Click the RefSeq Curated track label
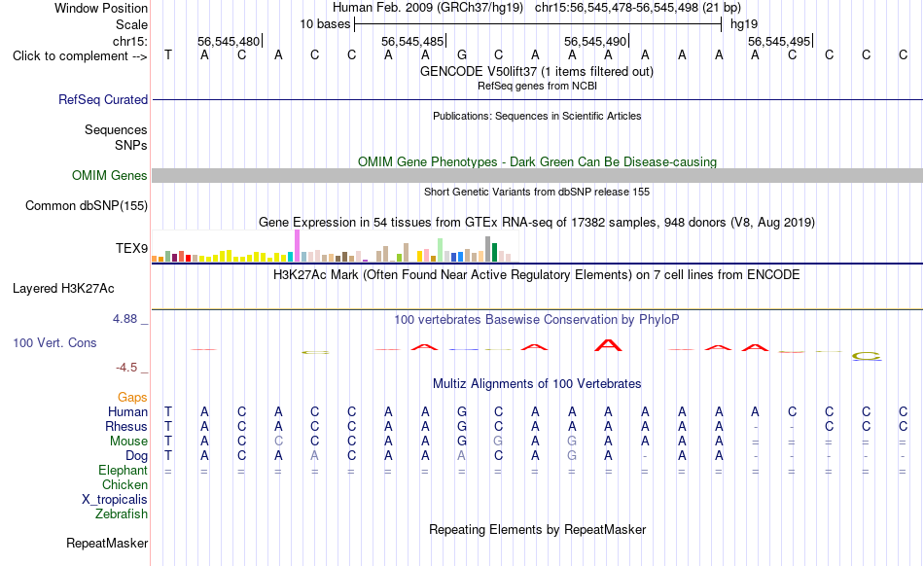The height and width of the screenshot is (566, 924). [102, 99]
